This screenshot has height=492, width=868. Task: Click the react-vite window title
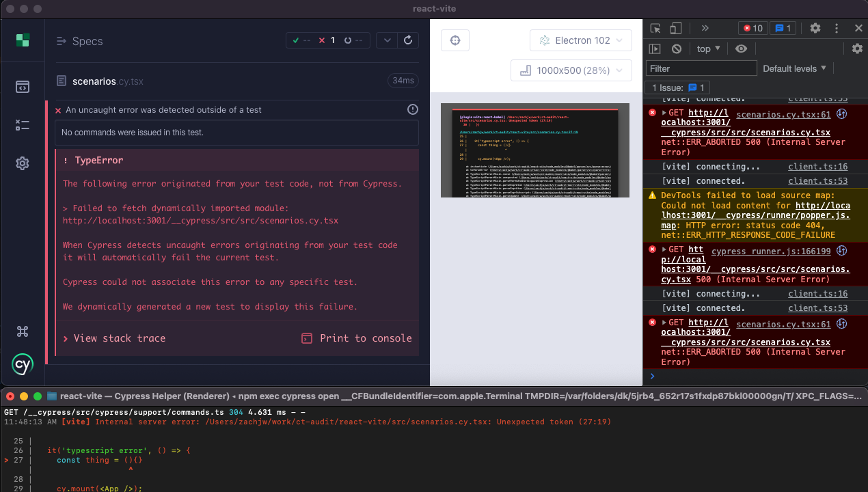coord(434,9)
